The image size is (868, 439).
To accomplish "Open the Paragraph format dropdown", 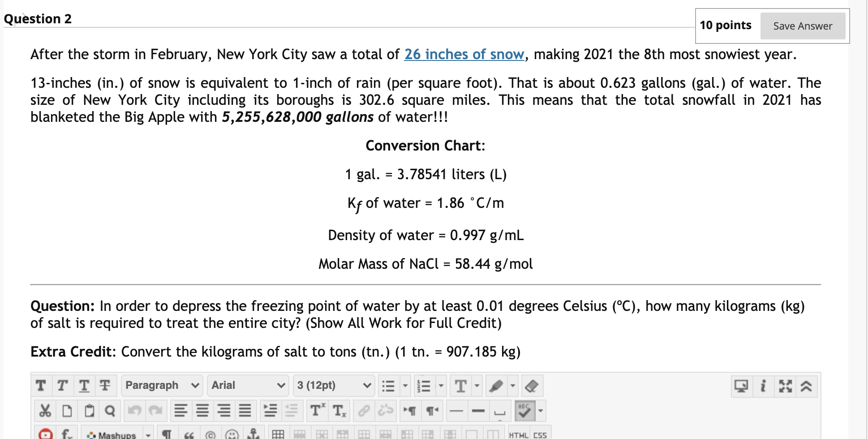I will click(162, 386).
